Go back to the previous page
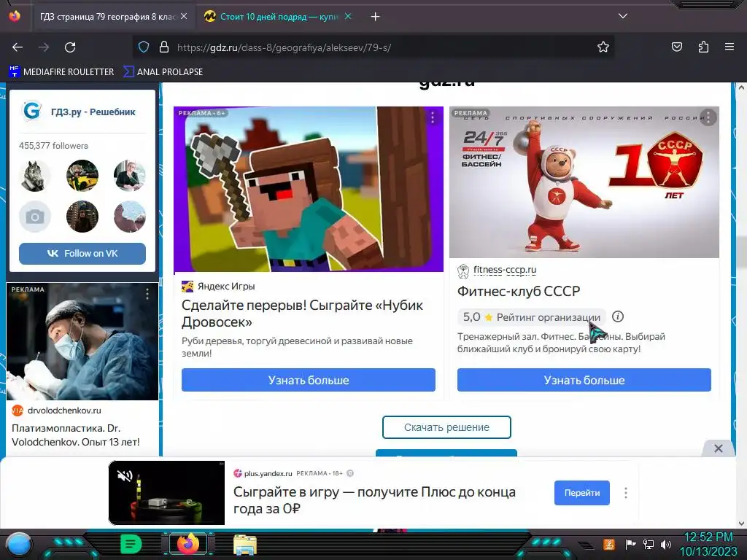The height and width of the screenshot is (560, 747). (18, 47)
